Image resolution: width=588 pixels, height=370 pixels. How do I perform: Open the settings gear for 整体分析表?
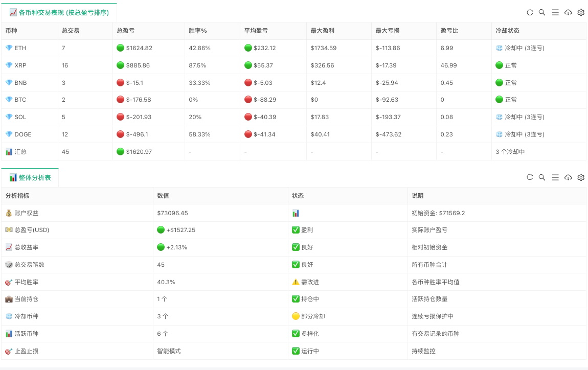580,177
